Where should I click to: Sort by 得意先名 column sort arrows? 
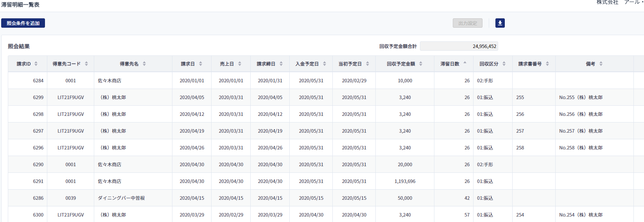(144, 64)
